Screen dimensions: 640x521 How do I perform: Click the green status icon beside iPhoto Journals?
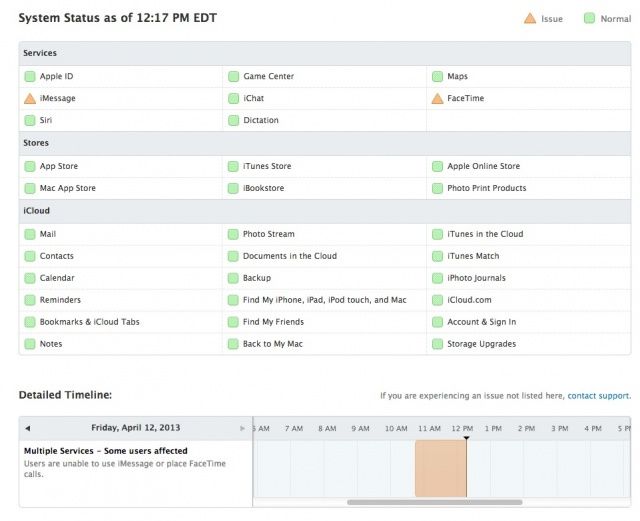(x=437, y=278)
